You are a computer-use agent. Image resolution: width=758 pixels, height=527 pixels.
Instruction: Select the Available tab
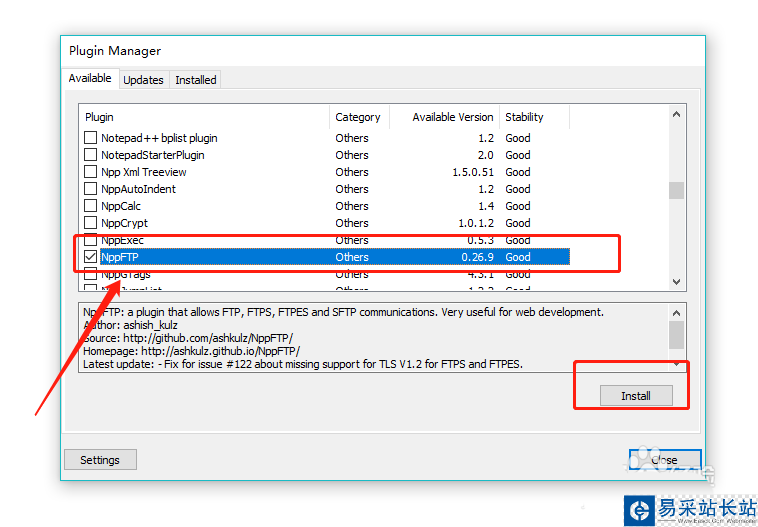(90, 78)
